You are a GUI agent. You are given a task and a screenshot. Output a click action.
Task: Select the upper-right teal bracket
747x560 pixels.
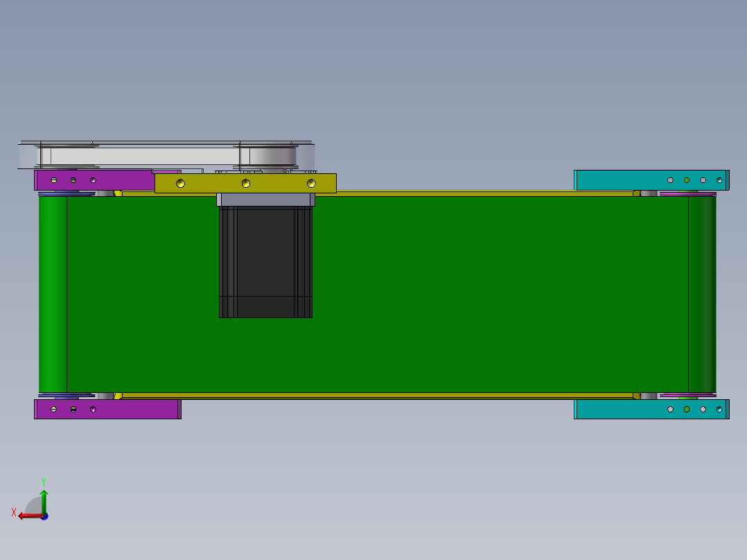click(x=651, y=180)
